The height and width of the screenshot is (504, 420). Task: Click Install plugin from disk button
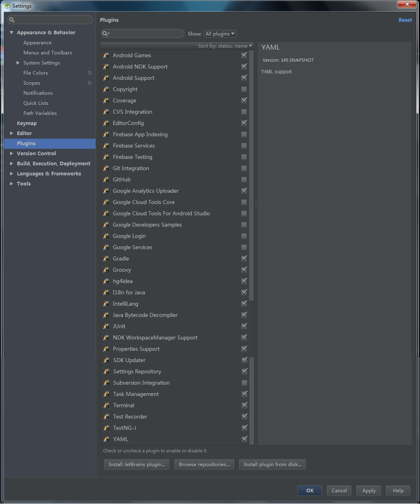pyautogui.click(x=272, y=464)
